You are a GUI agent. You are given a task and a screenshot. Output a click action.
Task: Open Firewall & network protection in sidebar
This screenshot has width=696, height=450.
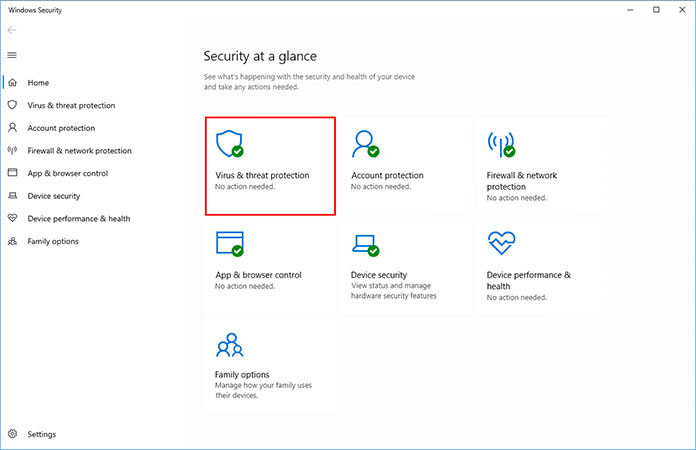[x=79, y=150]
